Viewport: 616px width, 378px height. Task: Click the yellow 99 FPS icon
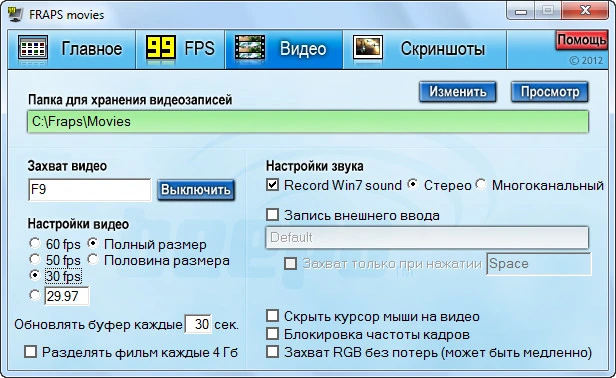point(161,48)
